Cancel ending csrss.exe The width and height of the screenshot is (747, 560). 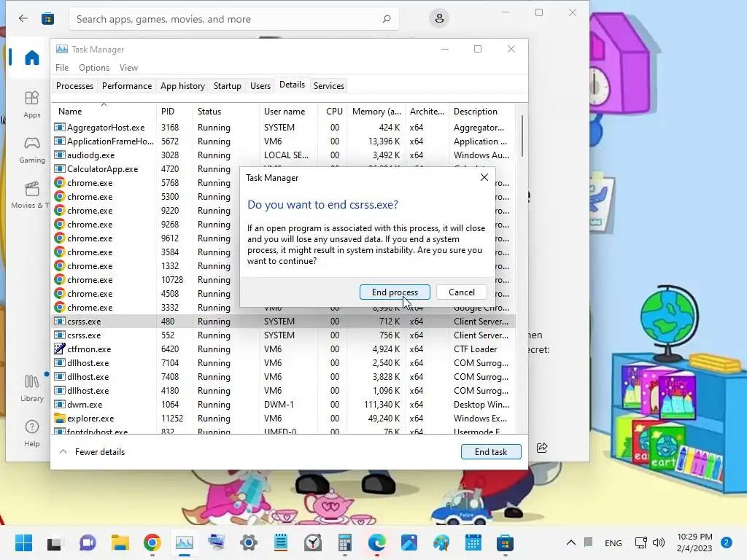coord(461,292)
